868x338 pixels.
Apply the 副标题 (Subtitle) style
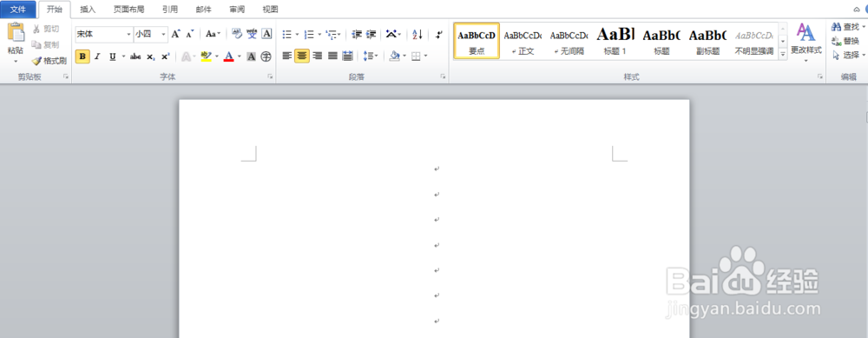[707, 41]
